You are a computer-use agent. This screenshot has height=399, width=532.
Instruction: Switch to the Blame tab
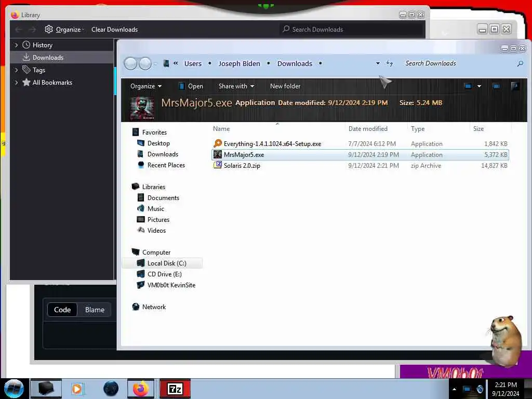pos(95,310)
